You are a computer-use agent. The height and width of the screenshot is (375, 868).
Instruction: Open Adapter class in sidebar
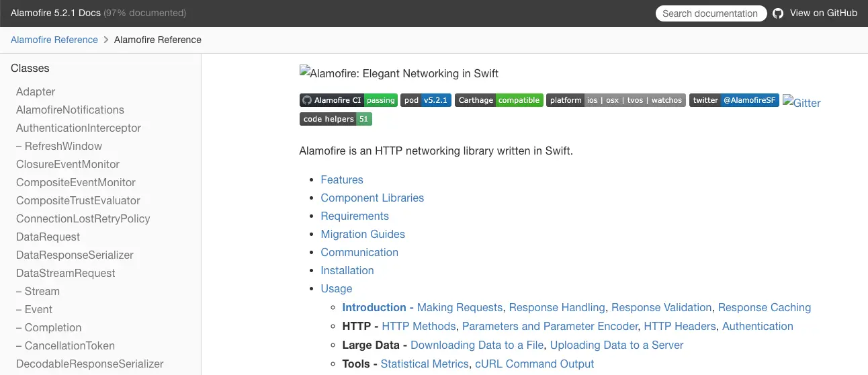(x=36, y=91)
